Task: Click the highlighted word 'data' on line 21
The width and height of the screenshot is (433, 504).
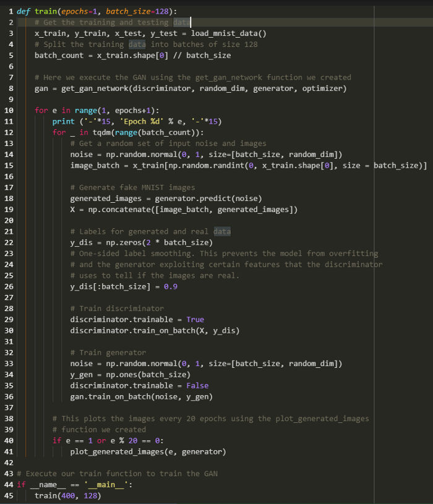Action: point(222,232)
